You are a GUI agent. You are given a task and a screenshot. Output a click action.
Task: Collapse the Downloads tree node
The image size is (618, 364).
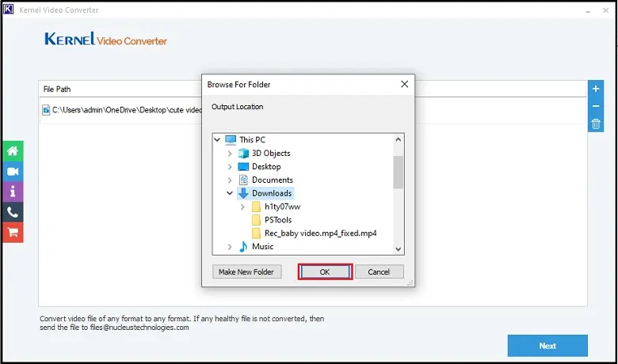pos(230,193)
